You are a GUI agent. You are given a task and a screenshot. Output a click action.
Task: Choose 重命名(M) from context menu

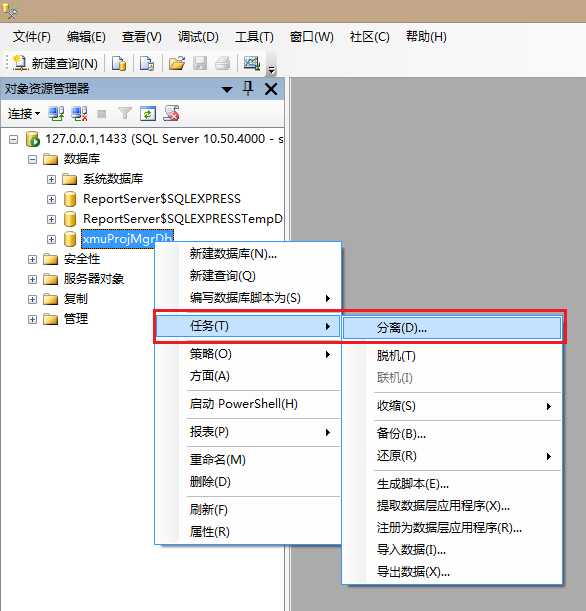coord(248,460)
